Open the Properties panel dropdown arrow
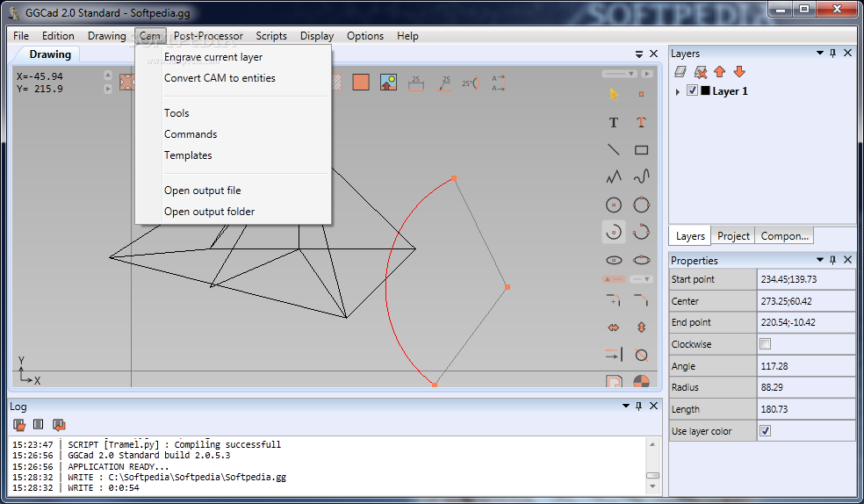Screen dimensions: 864x504 (820, 259)
